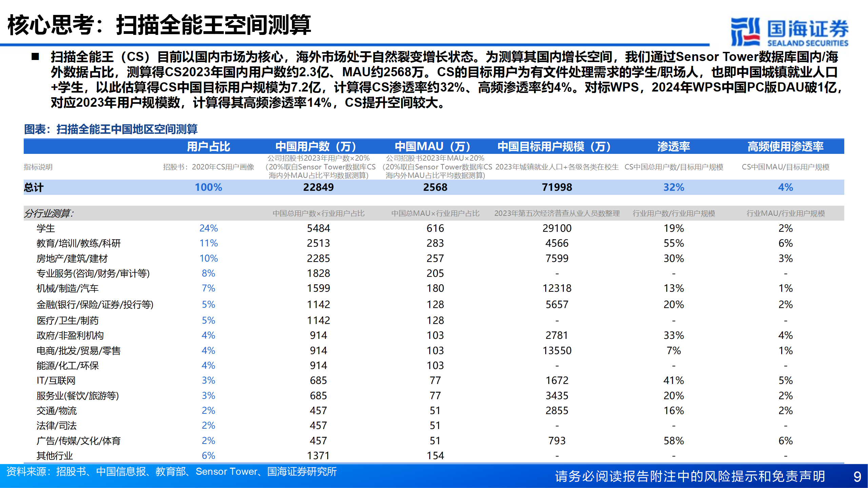This screenshot has width=868, height=488.
Task: Click the 154 MAU value for 其他行业
Action: point(435,456)
